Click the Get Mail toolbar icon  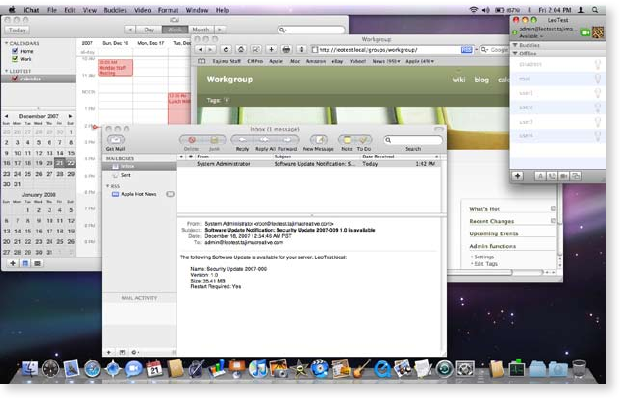(117, 140)
